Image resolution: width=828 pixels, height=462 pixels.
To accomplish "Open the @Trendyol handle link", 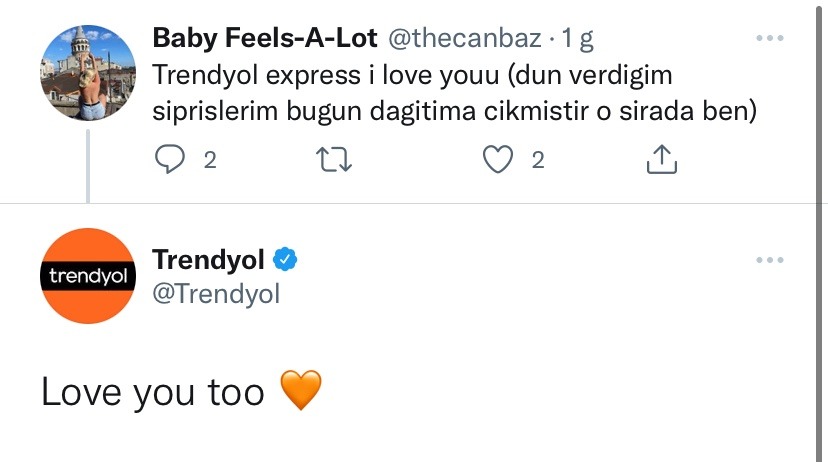I will 216,294.
